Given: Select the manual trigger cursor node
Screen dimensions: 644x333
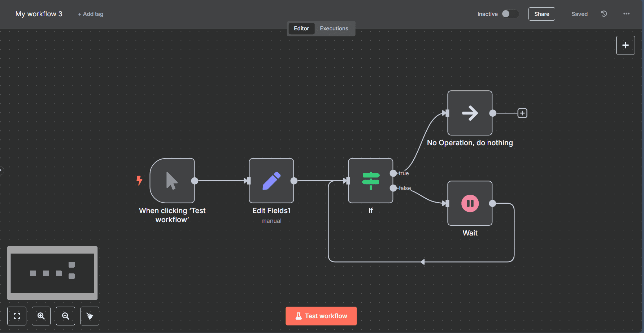Looking at the screenshot, I should pyautogui.click(x=172, y=181).
